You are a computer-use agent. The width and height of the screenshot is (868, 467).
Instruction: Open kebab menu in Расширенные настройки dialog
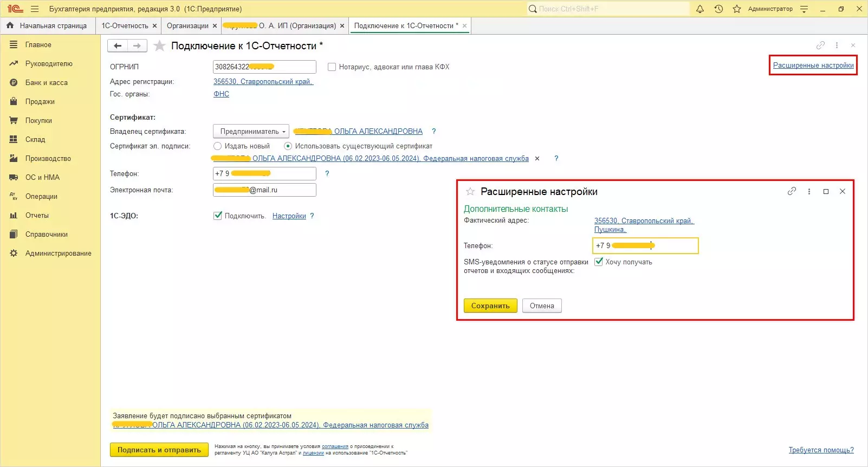coord(809,191)
